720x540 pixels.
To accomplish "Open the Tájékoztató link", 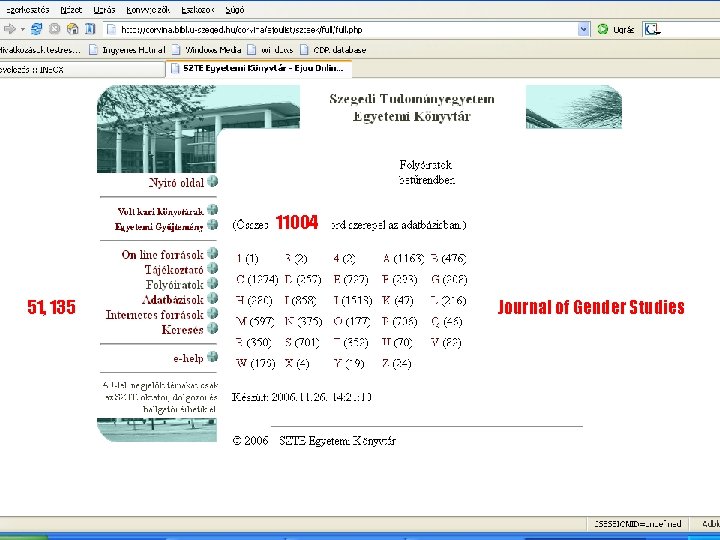I will 174,270.
